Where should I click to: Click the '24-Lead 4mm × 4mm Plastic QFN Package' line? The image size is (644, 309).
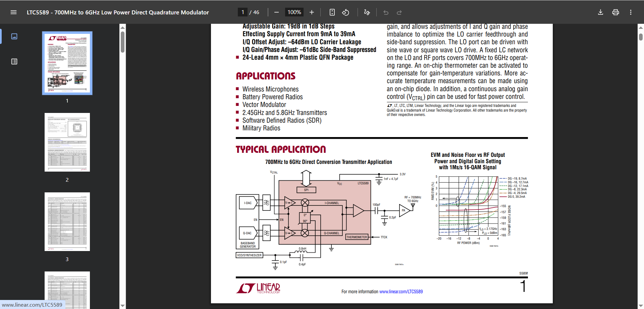coord(298,57)
